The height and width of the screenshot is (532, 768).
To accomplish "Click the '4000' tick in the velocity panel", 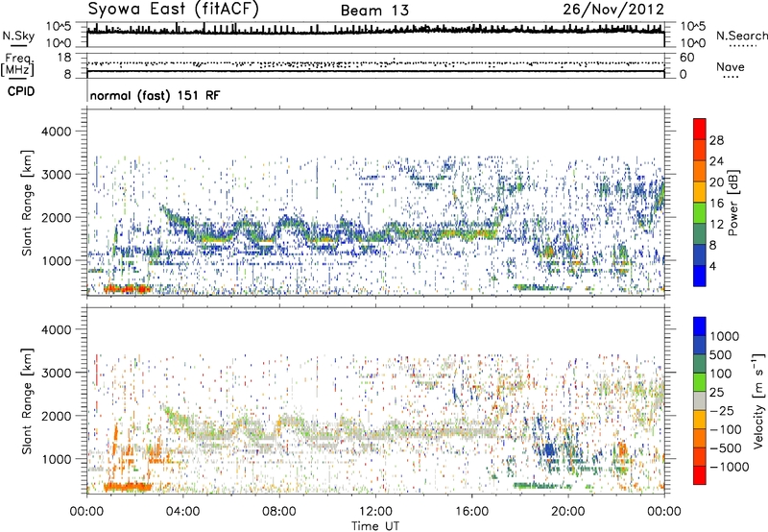I will (x=56, y=329).
